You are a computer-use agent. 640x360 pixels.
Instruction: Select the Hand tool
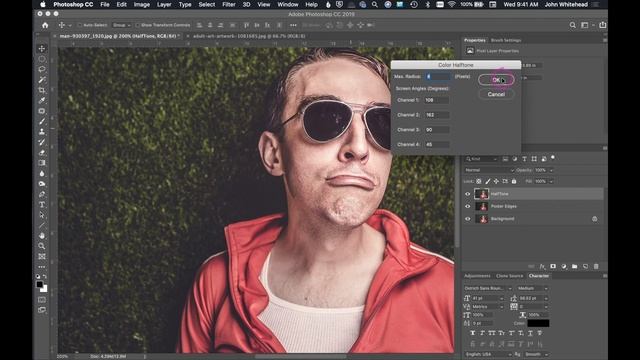tap(42, 236)
